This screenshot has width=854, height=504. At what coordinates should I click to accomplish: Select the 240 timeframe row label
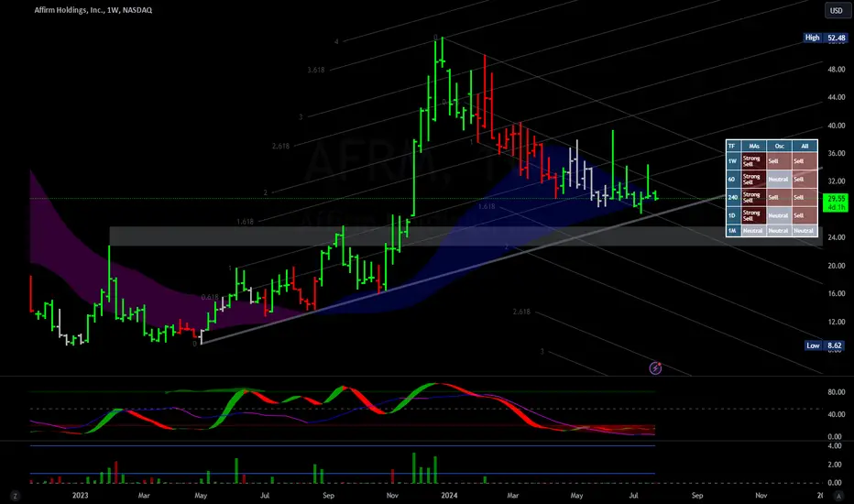(x=732, y=197)
